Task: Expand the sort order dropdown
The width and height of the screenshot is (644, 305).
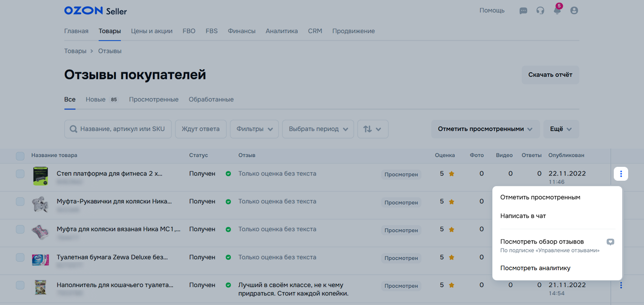Action: [x=373, y=129]
